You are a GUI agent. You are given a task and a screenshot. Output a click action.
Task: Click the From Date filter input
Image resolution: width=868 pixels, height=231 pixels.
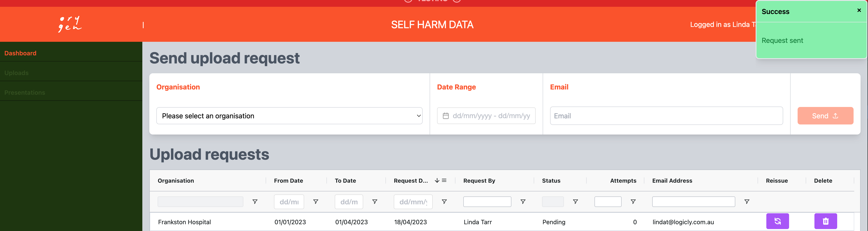(x=289, y=202)
